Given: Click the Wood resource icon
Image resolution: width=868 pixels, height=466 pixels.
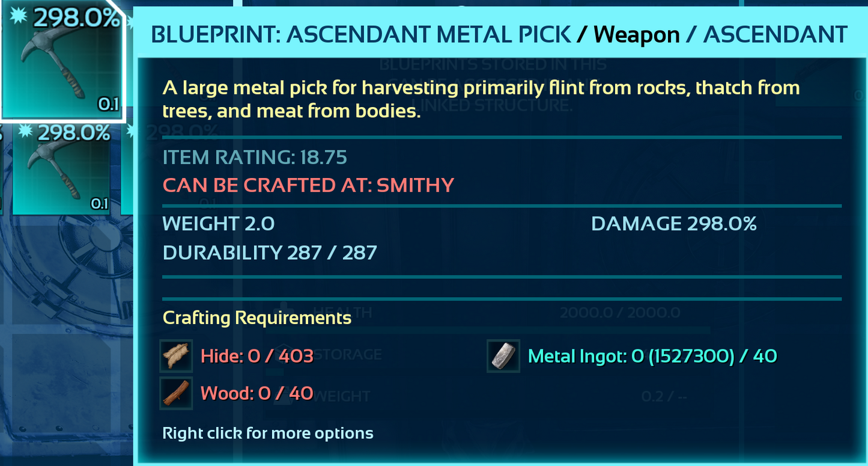Looking at the screenshot, I should coord(177,393).
